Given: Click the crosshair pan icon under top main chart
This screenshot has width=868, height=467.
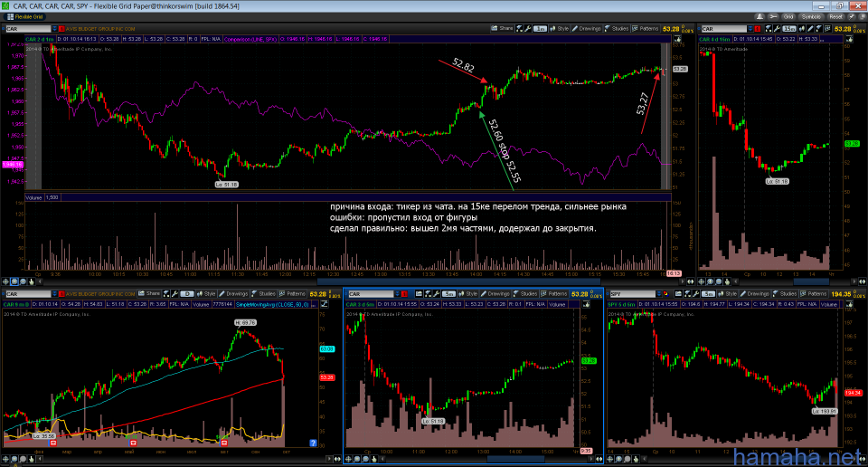Looking at the screenshot, I should (x=5, y=281).
